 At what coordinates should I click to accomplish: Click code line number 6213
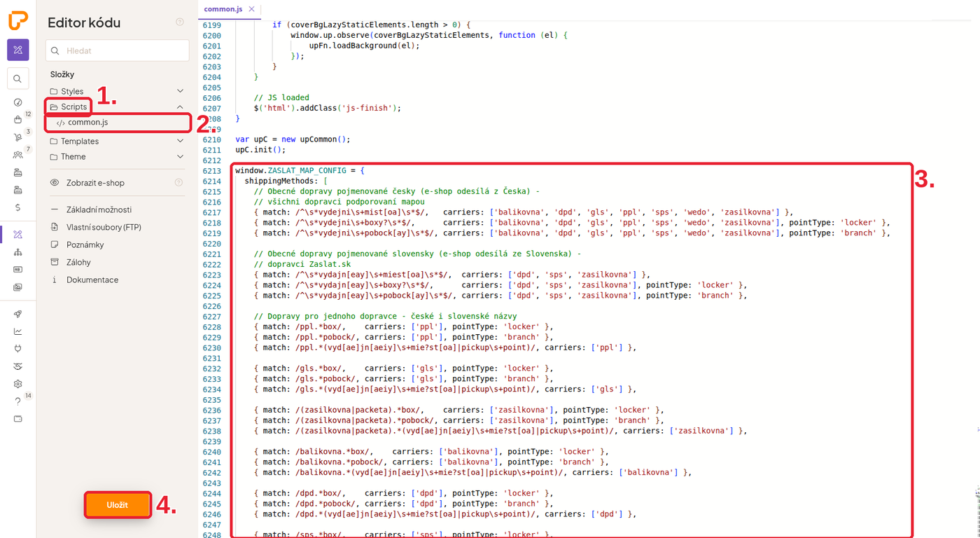point(211,171)
